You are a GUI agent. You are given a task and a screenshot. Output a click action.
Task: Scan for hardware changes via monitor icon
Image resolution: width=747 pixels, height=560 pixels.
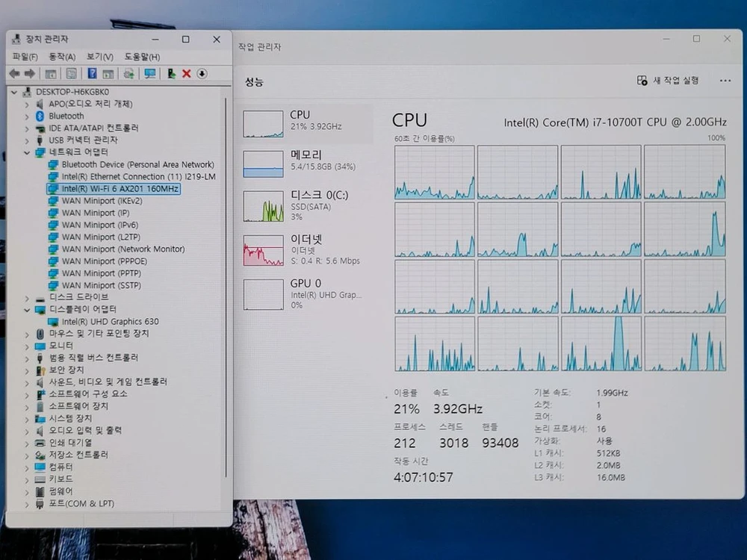[x=150, y=74]
